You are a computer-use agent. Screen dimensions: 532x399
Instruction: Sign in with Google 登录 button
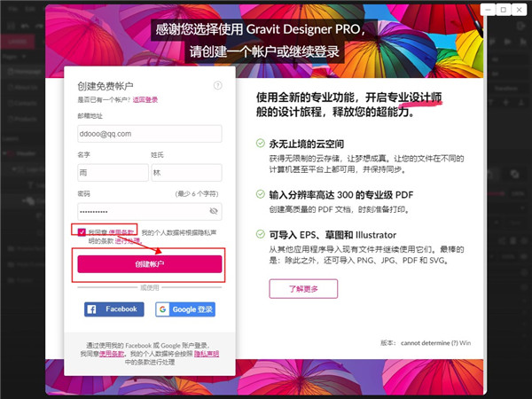[x=185, y=309]
